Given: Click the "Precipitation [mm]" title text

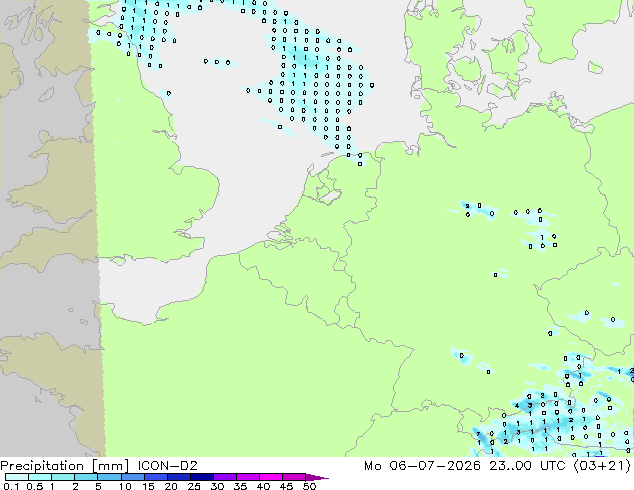Looking at the screenshot, I should [x=65, y=466].
